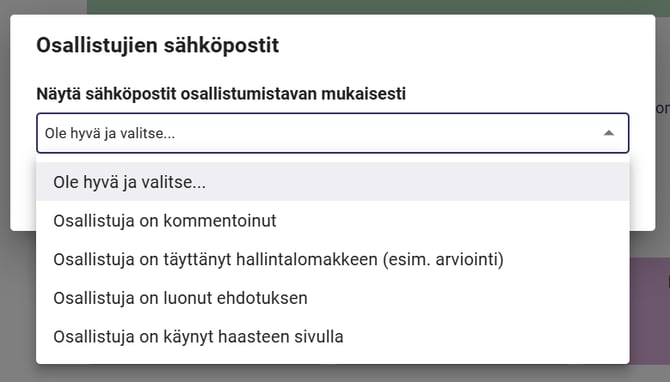
Task: Click the green header bar behind dialog
Action: pos(378,6)
